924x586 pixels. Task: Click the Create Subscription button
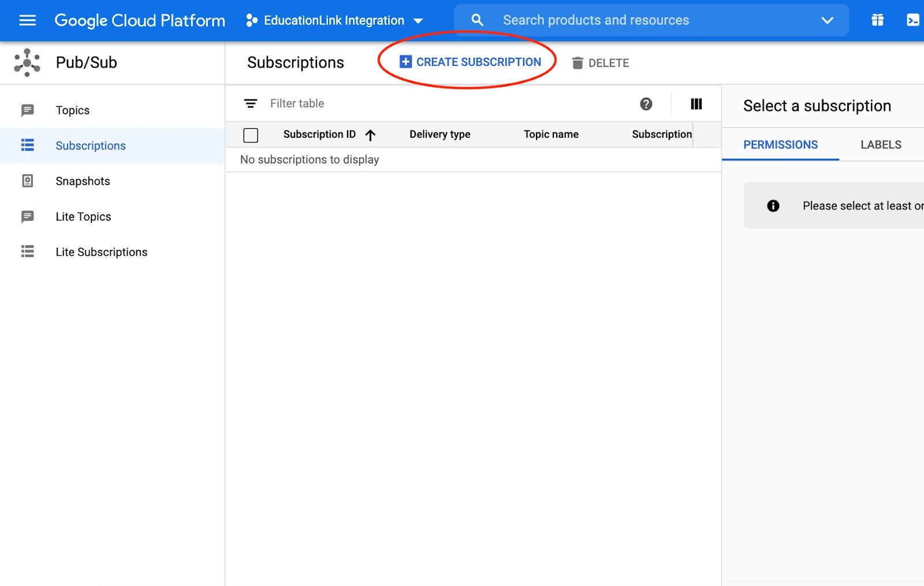(x=471, y=62)
